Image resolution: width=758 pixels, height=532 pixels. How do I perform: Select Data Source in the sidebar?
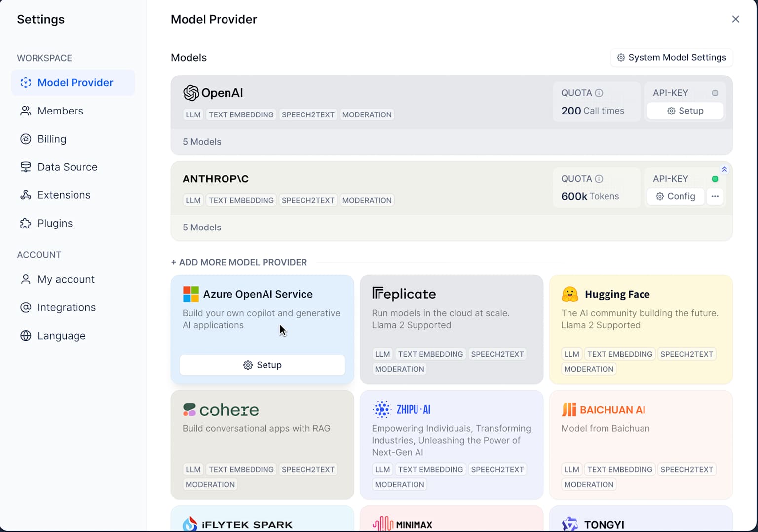(x=67, y=167)
